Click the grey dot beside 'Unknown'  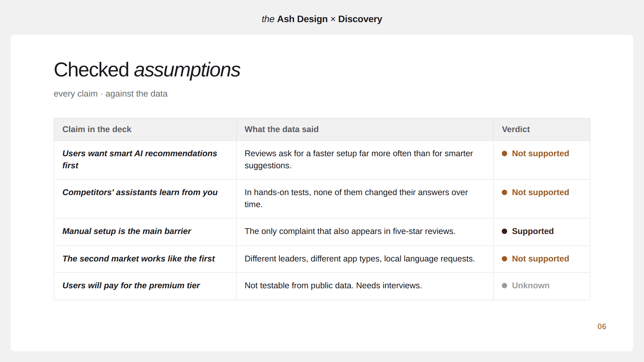pos(504,286)
